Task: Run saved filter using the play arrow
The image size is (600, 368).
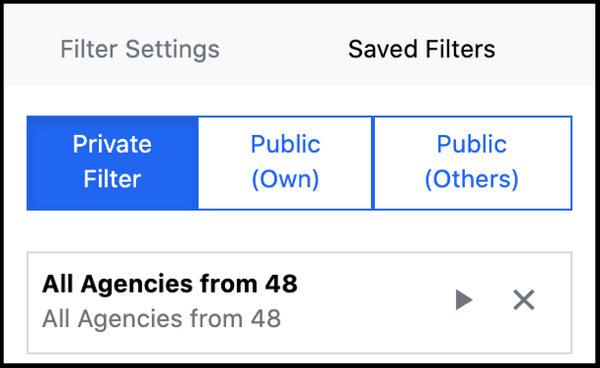Action: (464, 300)
